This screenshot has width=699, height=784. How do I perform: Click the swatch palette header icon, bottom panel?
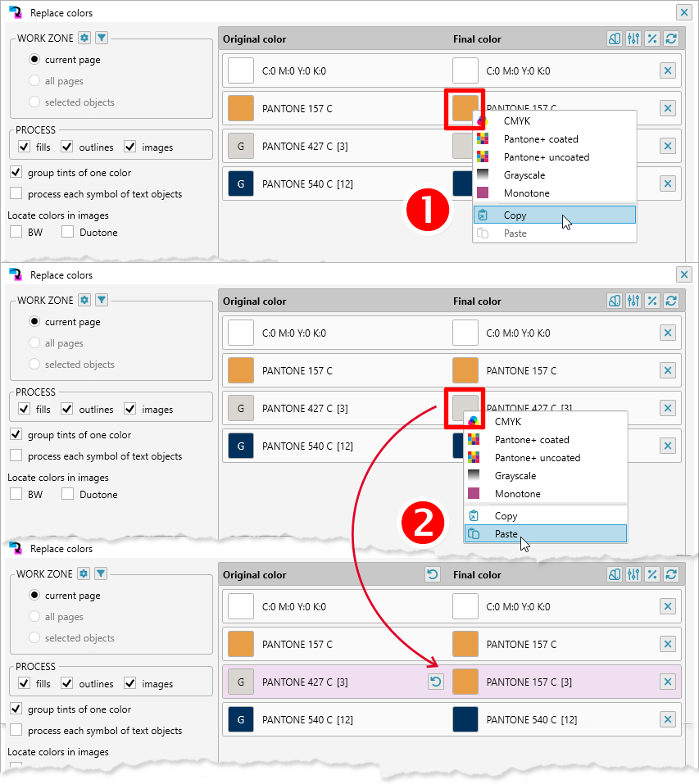coord(615,574)
